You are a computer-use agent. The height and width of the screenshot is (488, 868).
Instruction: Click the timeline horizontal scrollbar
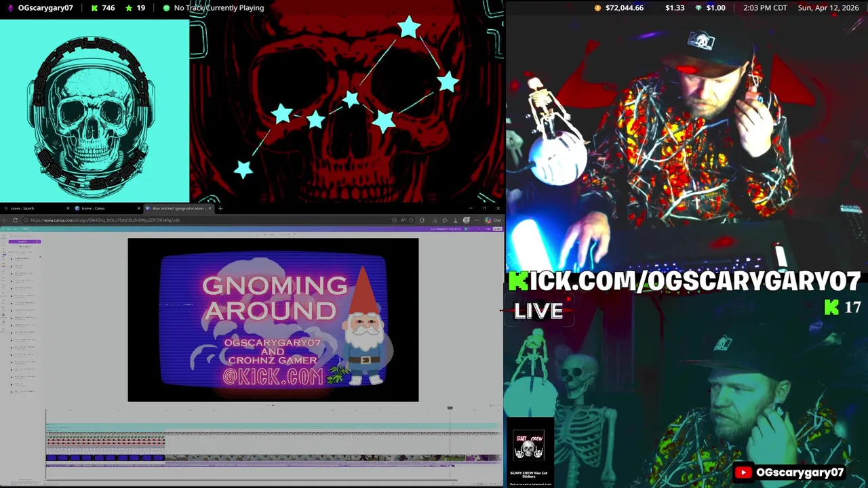click(251, 481)
